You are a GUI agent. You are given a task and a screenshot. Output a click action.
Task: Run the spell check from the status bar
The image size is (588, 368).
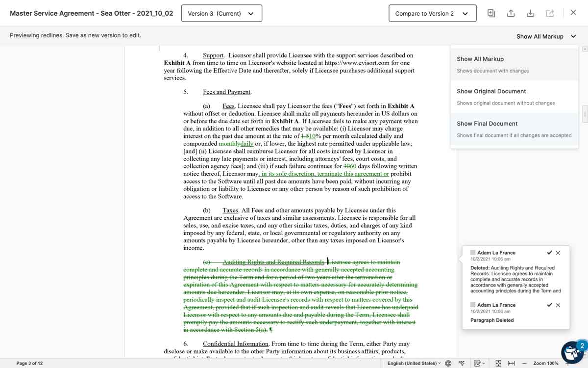462,363
